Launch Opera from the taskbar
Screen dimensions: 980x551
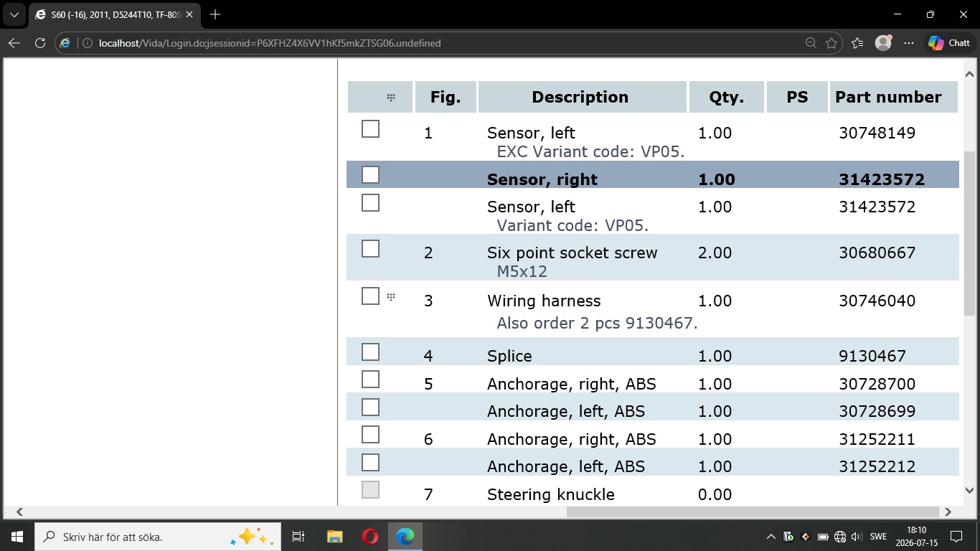[x=369, y=536]
